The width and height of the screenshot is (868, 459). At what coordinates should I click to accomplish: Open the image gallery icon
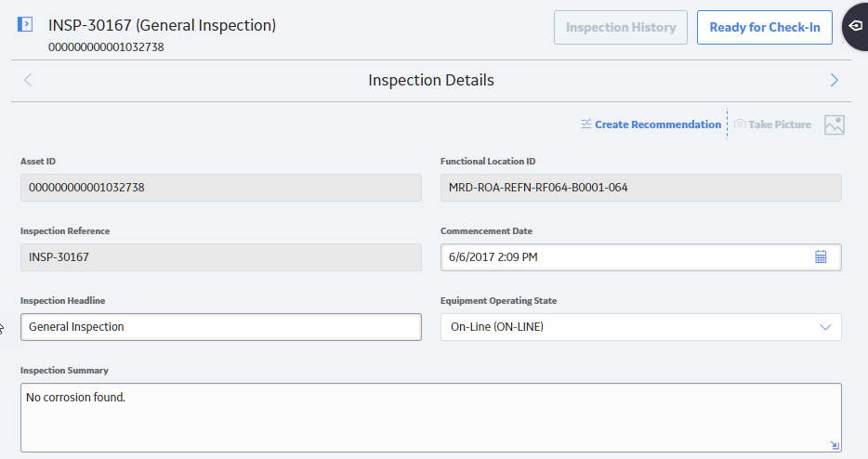835,125
